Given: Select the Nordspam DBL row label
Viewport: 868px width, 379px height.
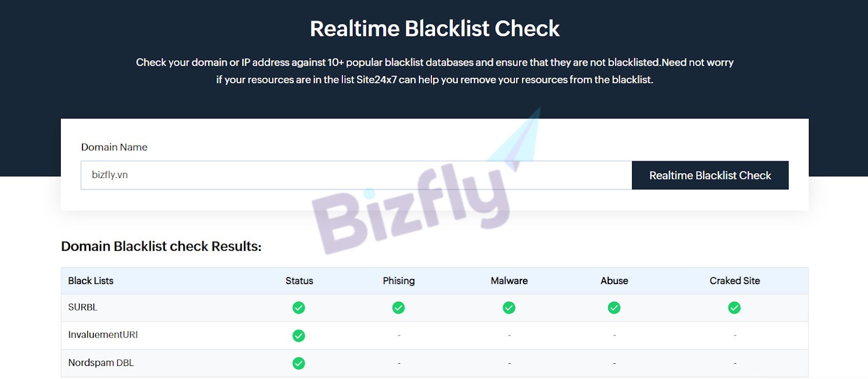Looking at the screenshot, I should (x=101, y=363).
